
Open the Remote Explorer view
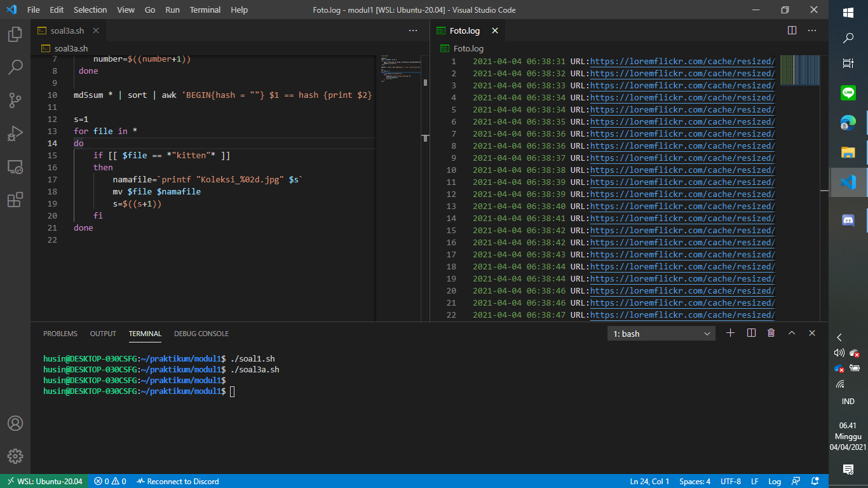[x=15, y=167]
